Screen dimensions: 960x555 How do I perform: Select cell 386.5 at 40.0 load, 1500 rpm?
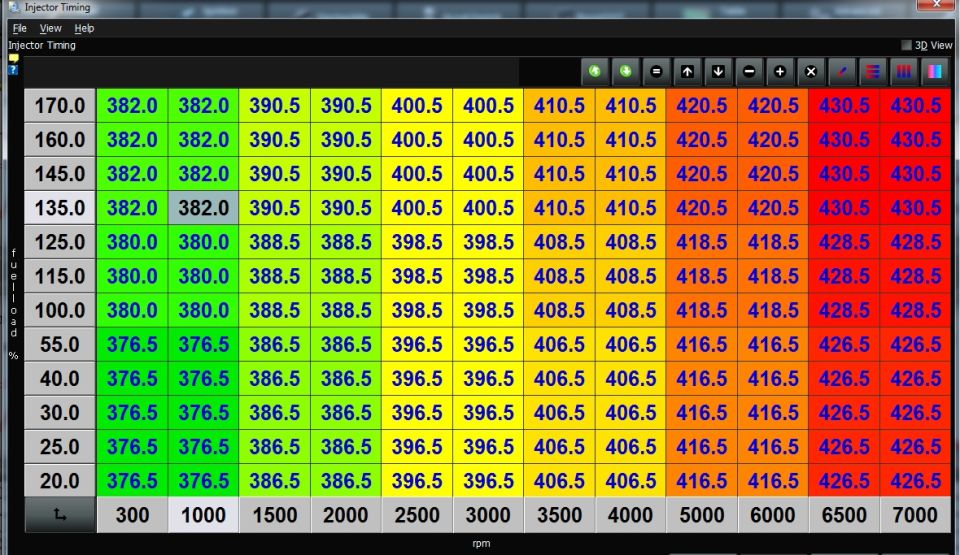(275, 379)
